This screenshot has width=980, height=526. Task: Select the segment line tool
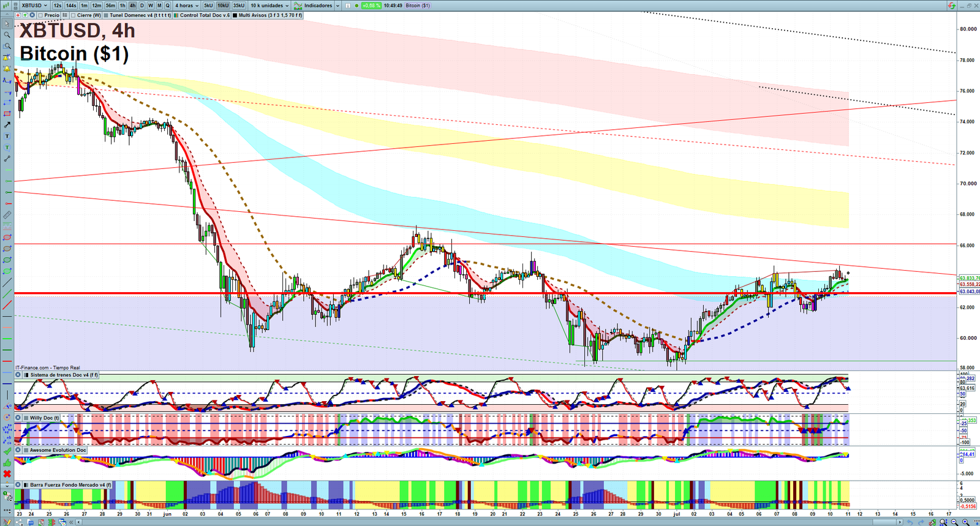click(7, 159)
